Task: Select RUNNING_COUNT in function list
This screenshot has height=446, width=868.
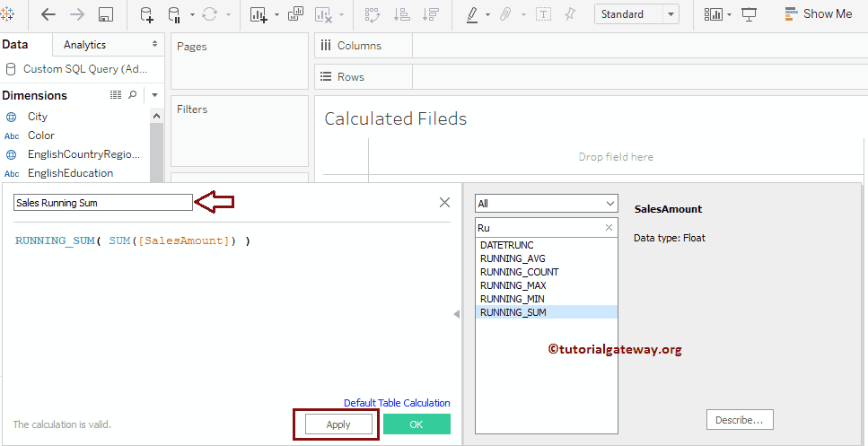Action: pyautogui.click(x=547, y=272)
